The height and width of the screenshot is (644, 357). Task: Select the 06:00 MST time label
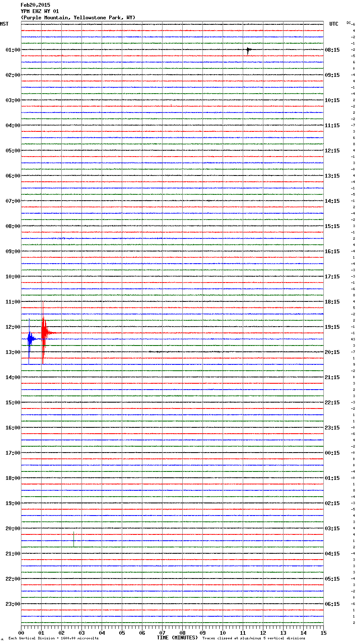tap(13, 176)
